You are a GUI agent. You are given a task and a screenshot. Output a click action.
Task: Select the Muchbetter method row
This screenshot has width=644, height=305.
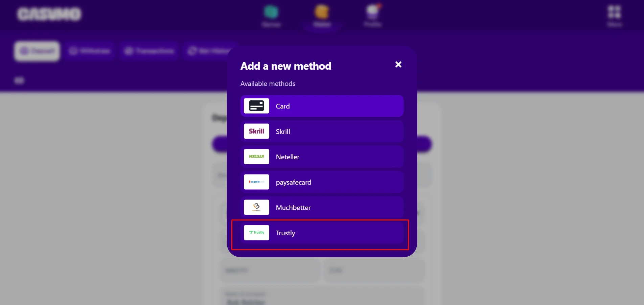(322, 208)
